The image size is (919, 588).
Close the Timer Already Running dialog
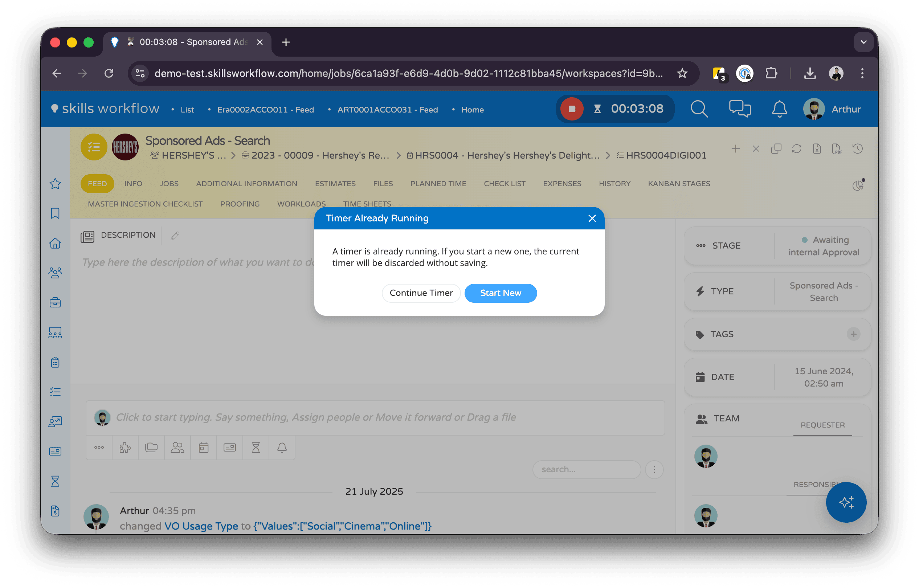tap(592, 219)
